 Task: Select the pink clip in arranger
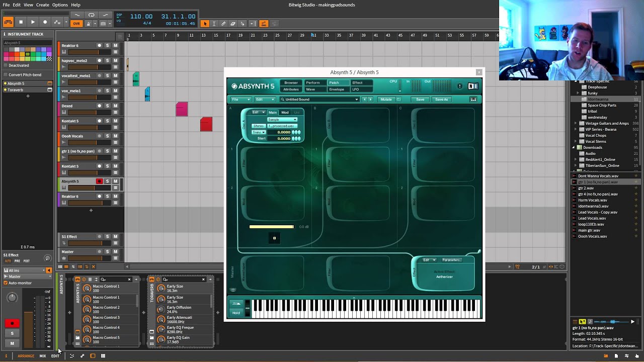[182, 109]
